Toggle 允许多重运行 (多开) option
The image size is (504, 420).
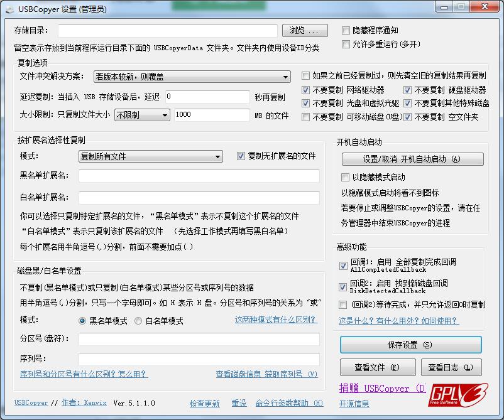[x=345, y=44]
